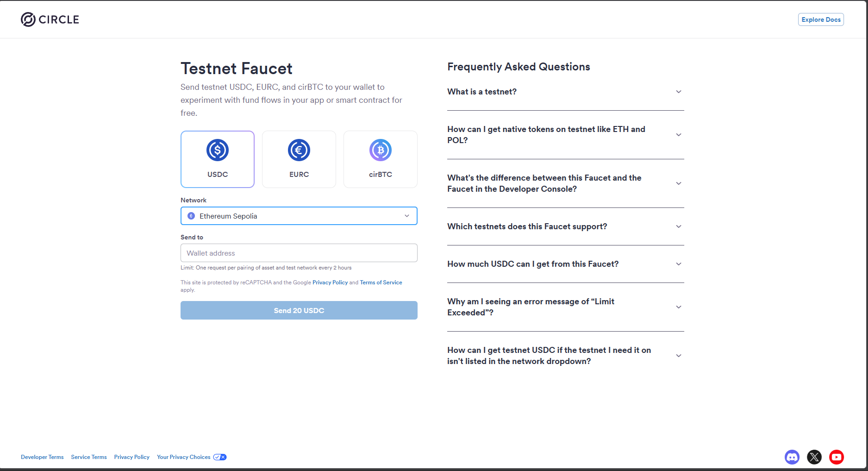Open Developer Terms in the footer
Image resolution: width=868 pixels, height=471 pixels.
click(x=42, y=457)
